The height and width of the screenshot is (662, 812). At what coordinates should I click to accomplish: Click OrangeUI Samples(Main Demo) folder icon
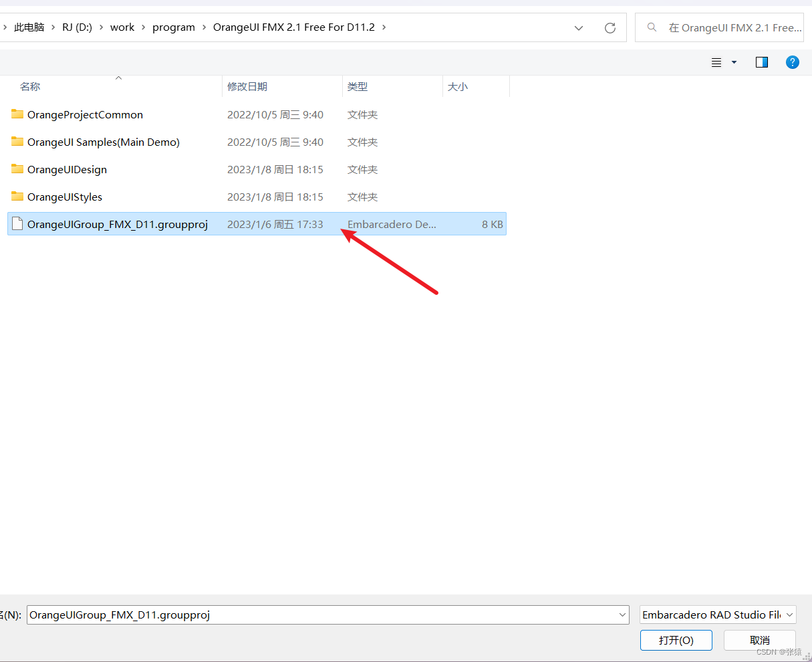[17, 142]
